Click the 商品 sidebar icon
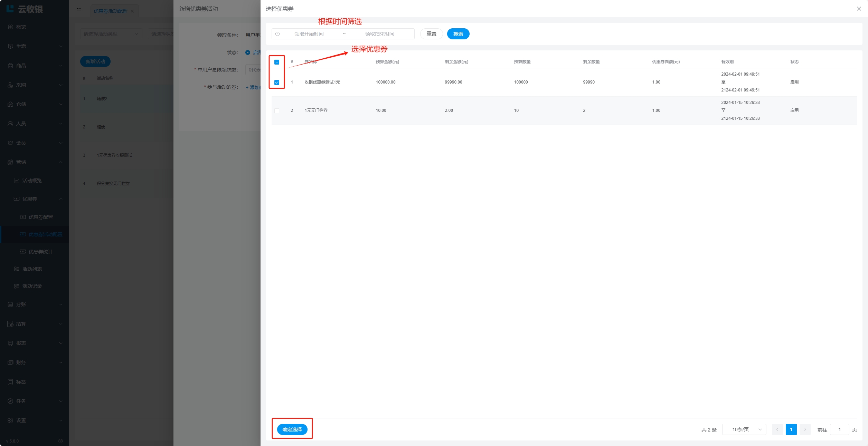Image resolution: width=868 pixels, height=446 pixels. click(10, 66)
